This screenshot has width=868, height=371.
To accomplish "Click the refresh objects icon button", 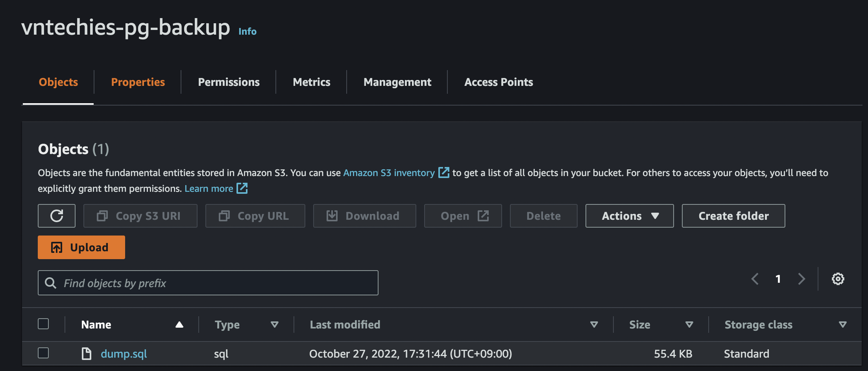I will pos(57,216).
